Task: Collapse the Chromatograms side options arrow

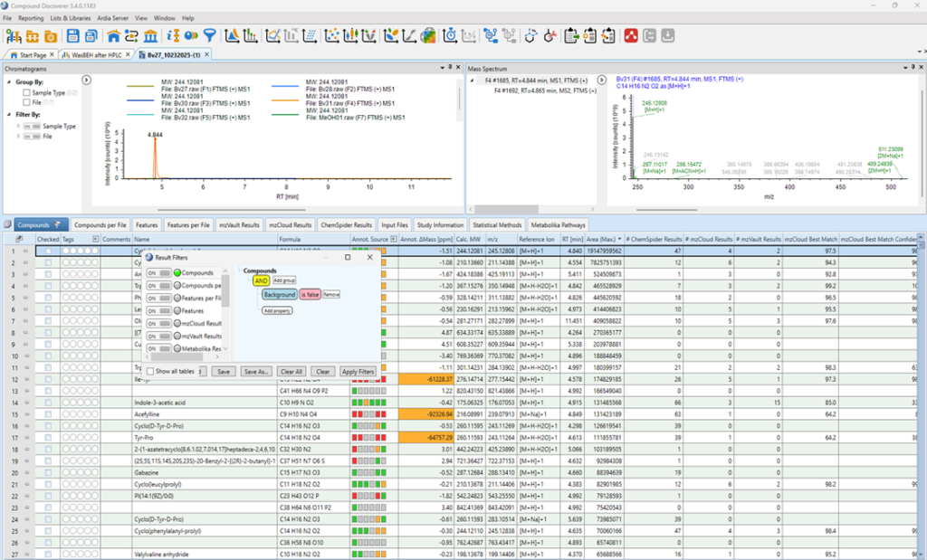Action: click(86, 81)
